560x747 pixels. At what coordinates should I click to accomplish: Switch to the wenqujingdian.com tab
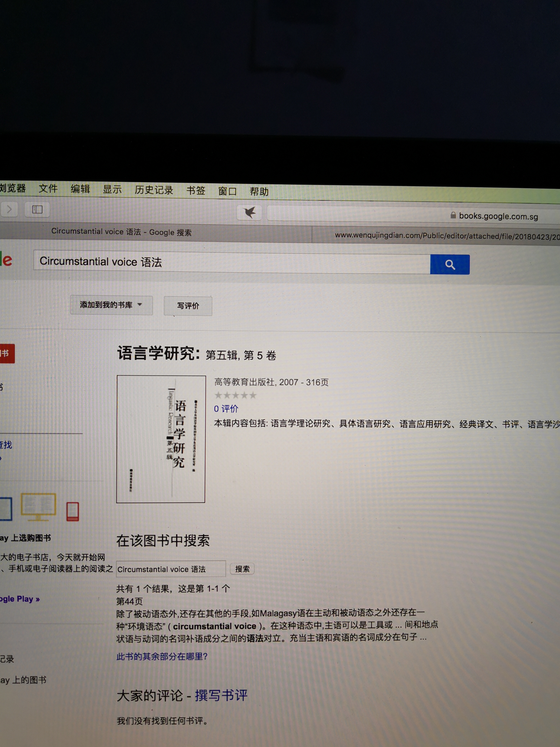click(436, 235)
